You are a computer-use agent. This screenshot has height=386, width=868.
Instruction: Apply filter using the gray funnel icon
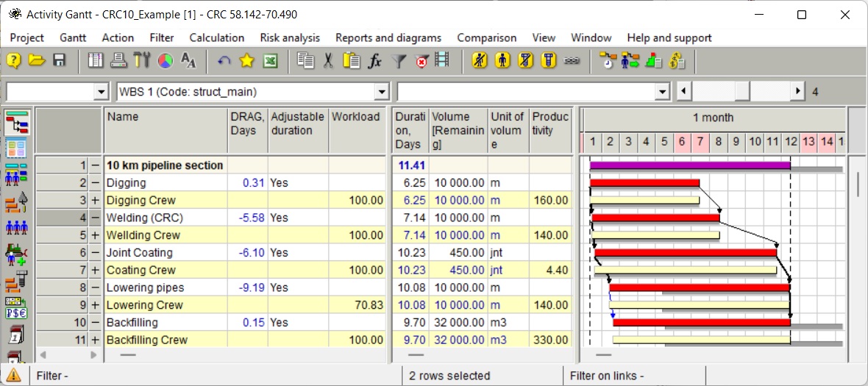pyautogui.click(x=399, y=61)
